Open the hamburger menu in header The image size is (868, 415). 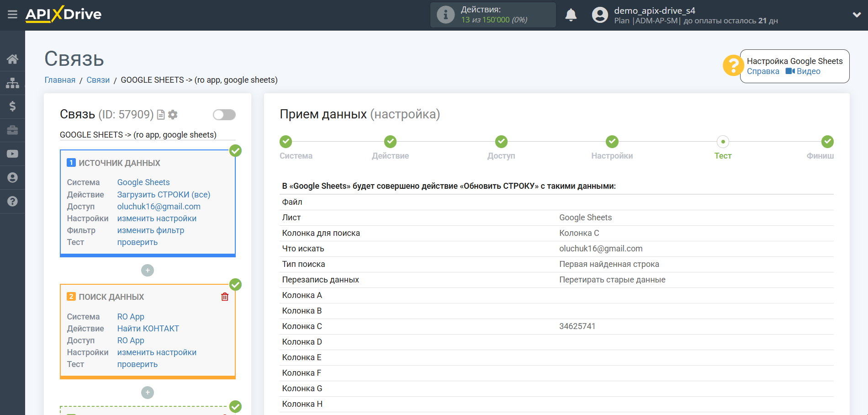pyautogui.click(x=12, y=15)
